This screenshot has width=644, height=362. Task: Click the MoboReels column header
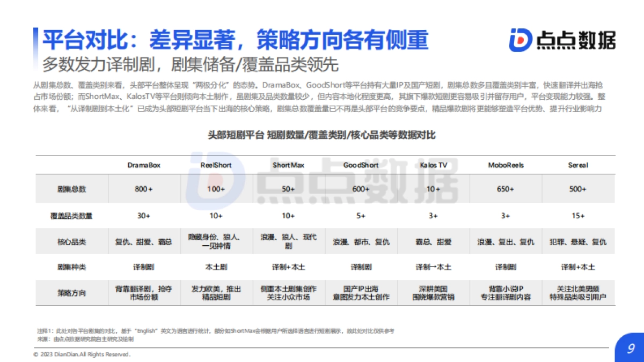tap(506, 166)
